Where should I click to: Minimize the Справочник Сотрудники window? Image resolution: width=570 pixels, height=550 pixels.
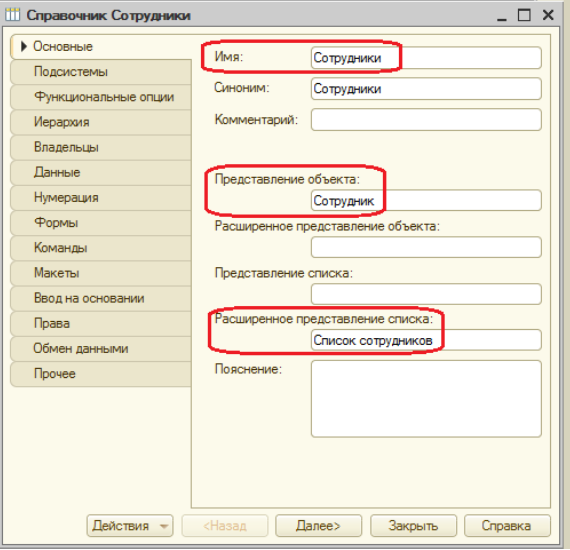click(x=502, y=16)
